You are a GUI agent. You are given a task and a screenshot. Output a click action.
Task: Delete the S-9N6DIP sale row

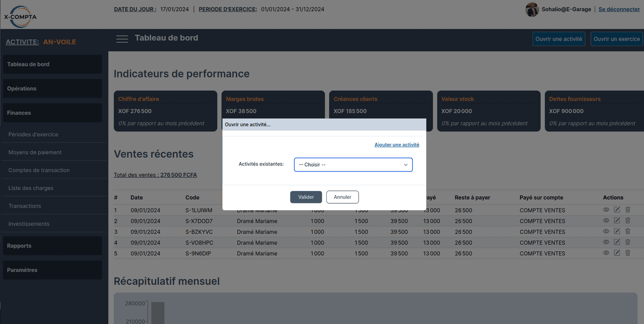(627, 253)
